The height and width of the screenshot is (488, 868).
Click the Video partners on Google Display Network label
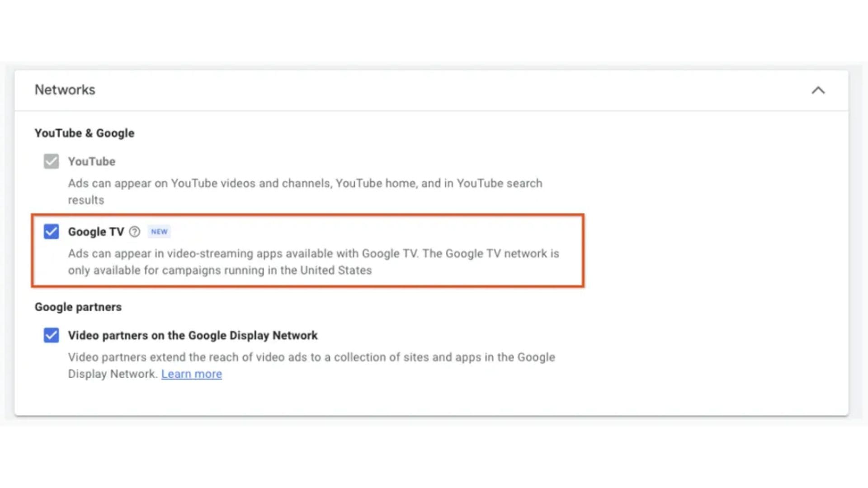coord(193,335)
